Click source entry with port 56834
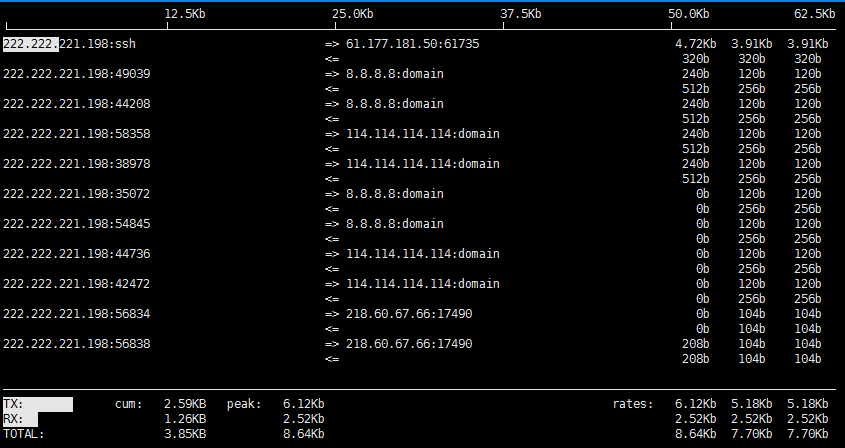This screenshot has height=448, width=845. click(x=76, y=314)
